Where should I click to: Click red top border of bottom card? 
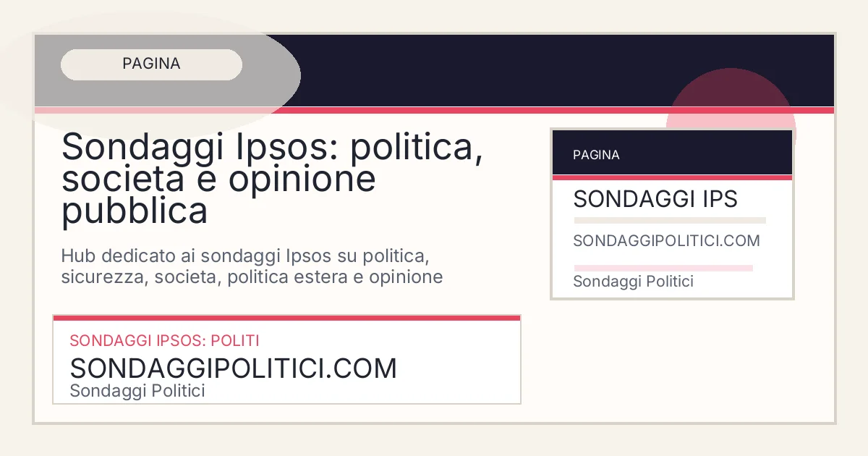286,318
